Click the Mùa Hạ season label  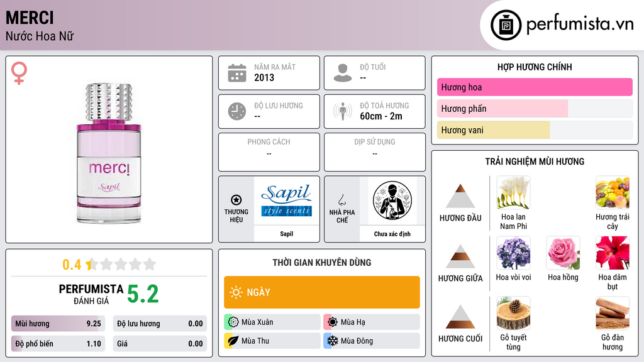[x=353, y=322]
